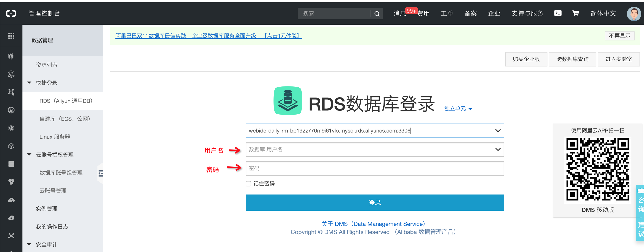644x252 pixels.
Task: Select RDS (Aliyun 通用DB) menu item
Action: click(x=66, y=101)
